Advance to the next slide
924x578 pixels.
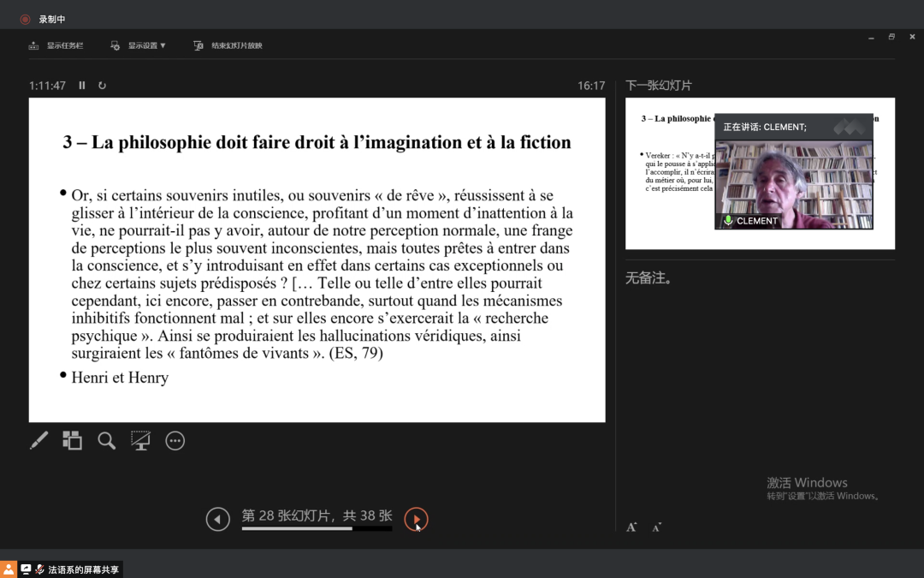pos(416,519)
